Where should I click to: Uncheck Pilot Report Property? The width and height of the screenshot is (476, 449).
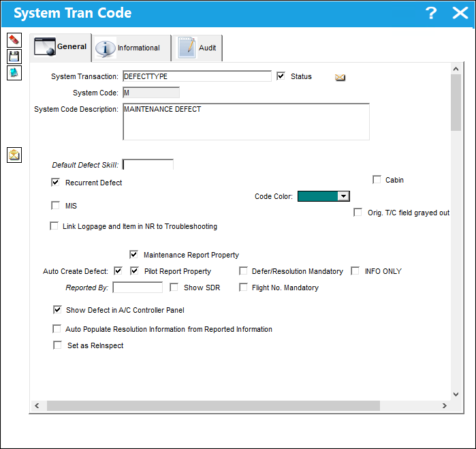(134, 270)
